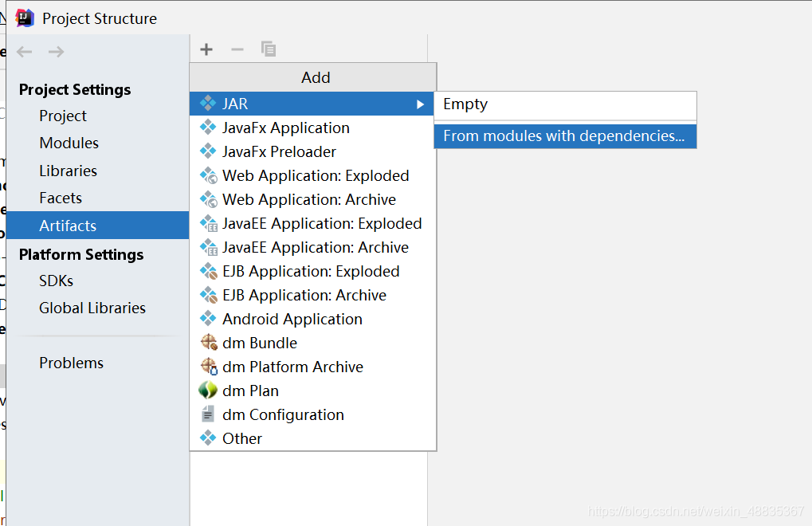
Task: Go to the SDKs platform settings
Action: tap(56, 281)
